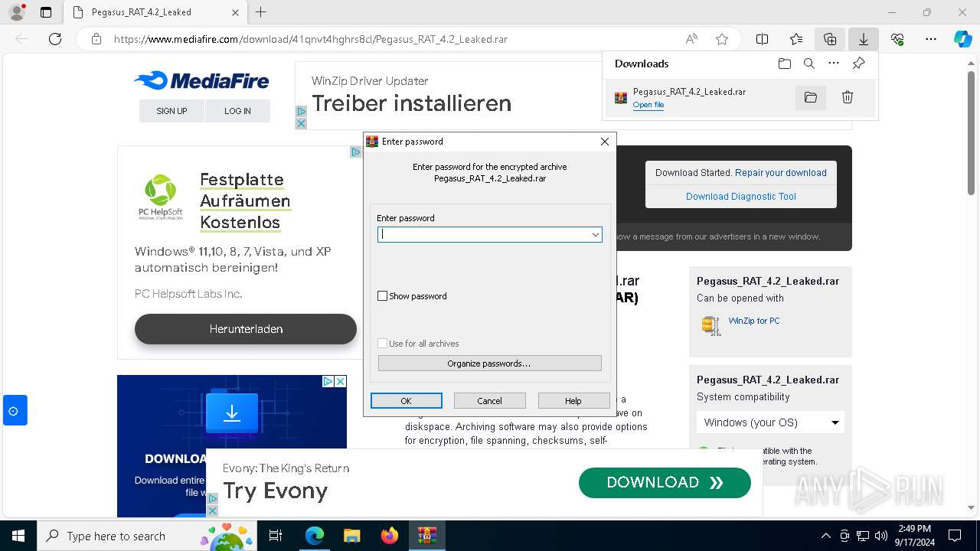
Task: Open more options in Downloads panel
Action: tap(834, 64)
